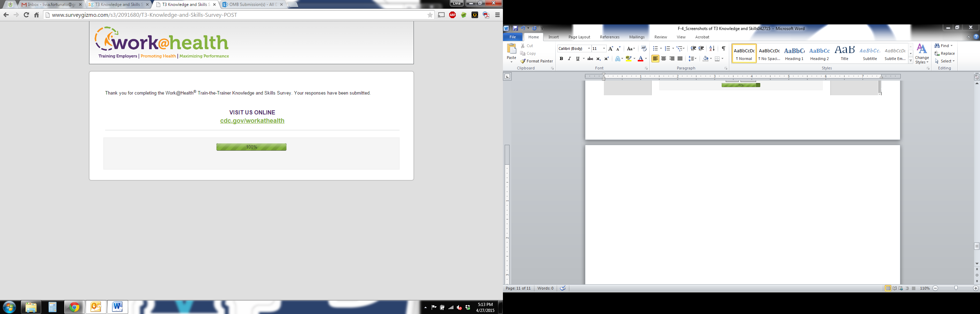Apply the Title style
Image resolution: width=980 pixels, height=314 pixels.
[844, 53]
